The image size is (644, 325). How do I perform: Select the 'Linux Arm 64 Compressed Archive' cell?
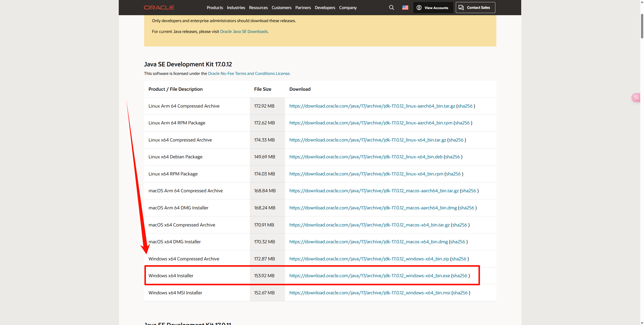[197, 106]
